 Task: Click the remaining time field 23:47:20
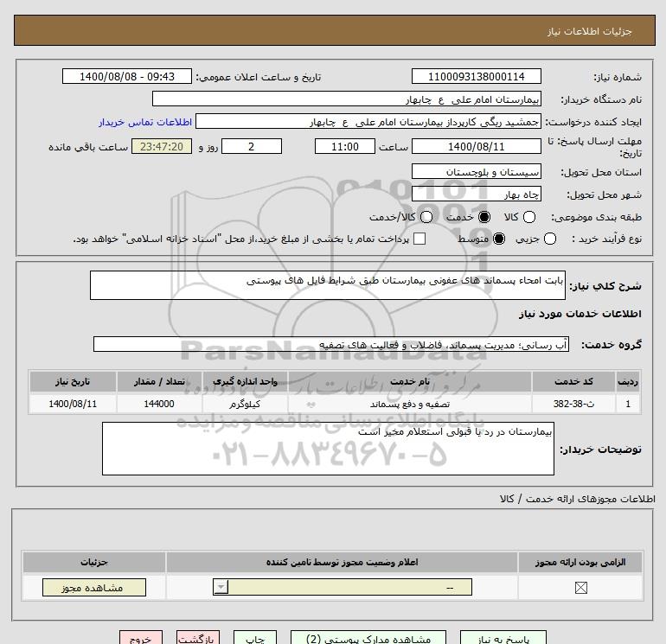162,146
